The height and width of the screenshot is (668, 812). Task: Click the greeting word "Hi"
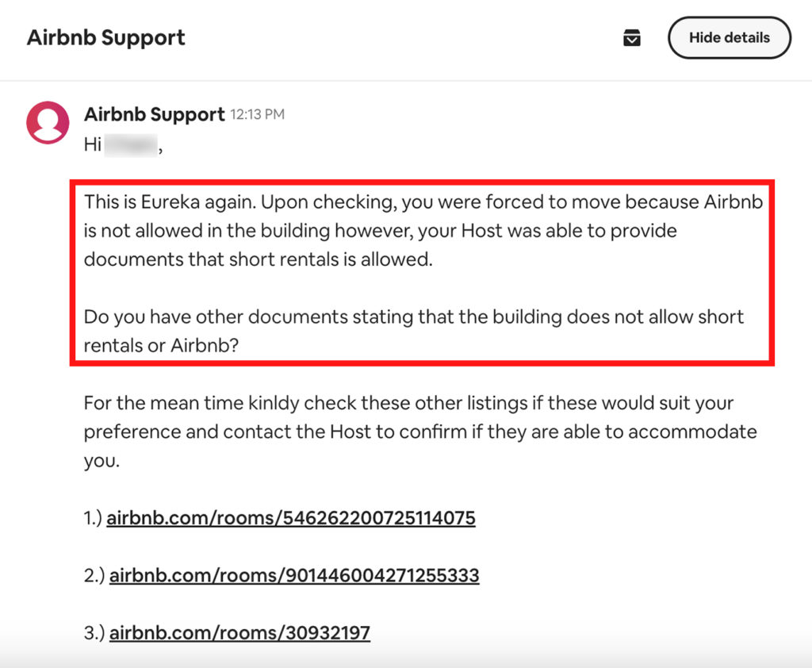pos(93,146)
